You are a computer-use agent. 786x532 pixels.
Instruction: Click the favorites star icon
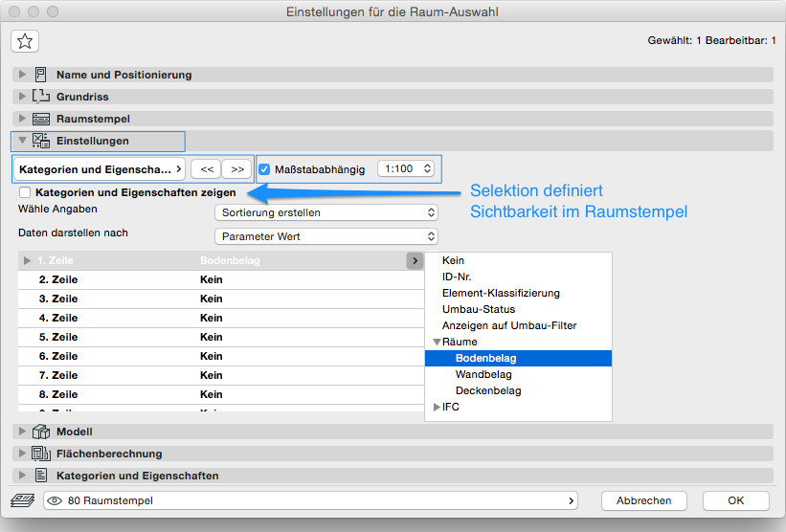pyautogui.click(x=25, y=40)
